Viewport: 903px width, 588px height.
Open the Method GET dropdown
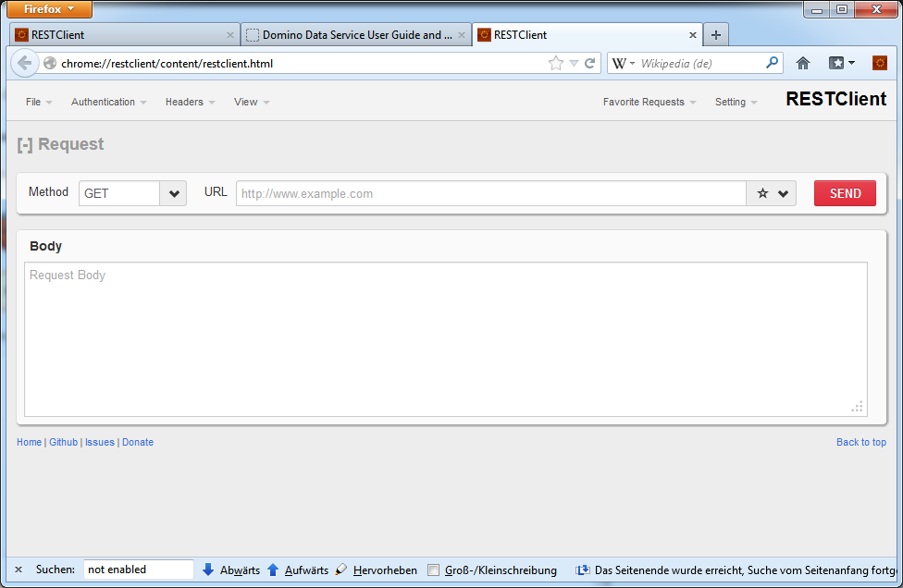click(x=173, y=194)
